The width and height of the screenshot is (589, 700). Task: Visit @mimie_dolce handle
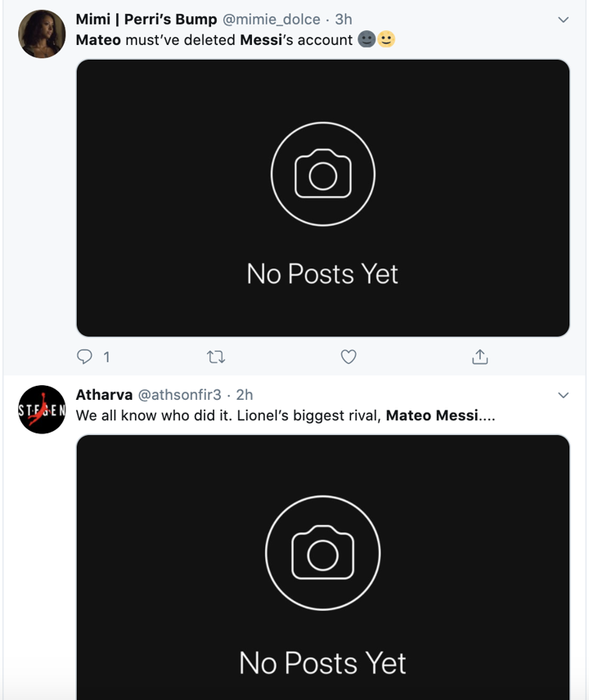[271, 20]
